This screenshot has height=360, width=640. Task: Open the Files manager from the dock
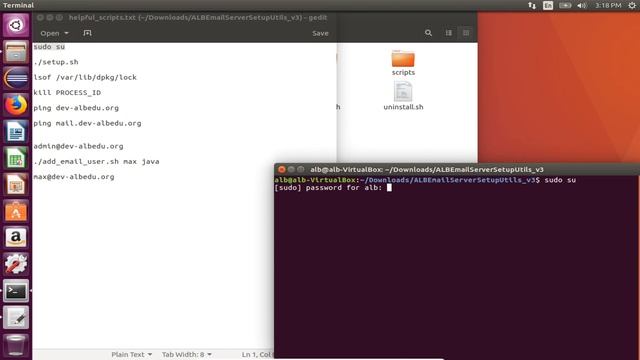[16, 52]
